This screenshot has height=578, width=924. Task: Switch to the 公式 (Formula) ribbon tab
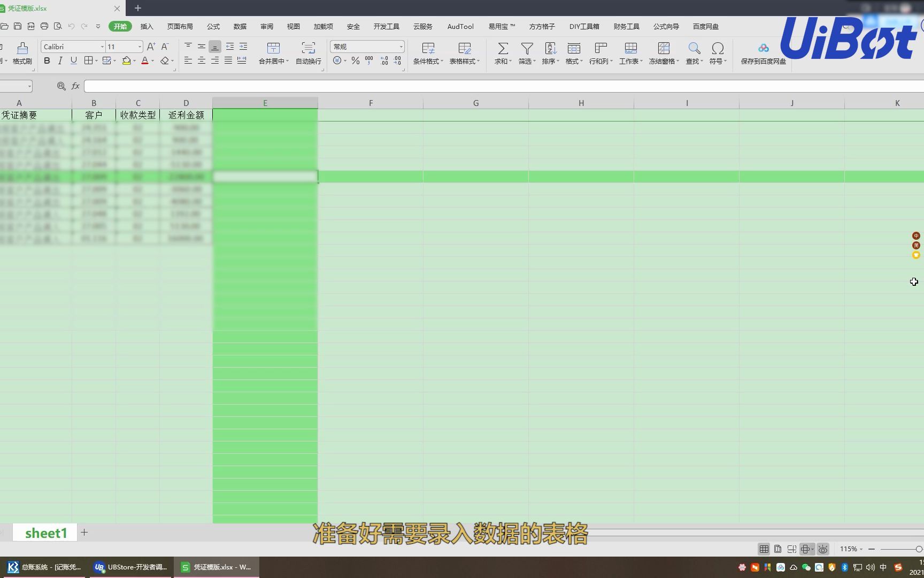tap(213, 26)
